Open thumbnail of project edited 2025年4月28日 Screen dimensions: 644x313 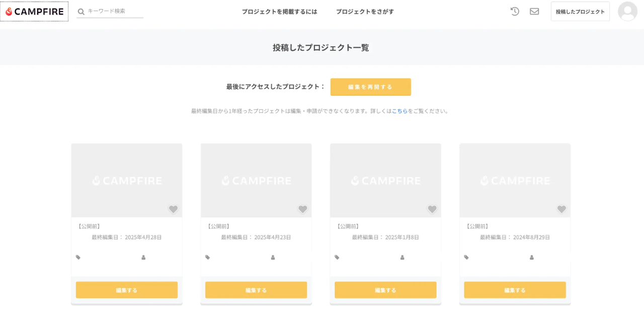(127, 180)
